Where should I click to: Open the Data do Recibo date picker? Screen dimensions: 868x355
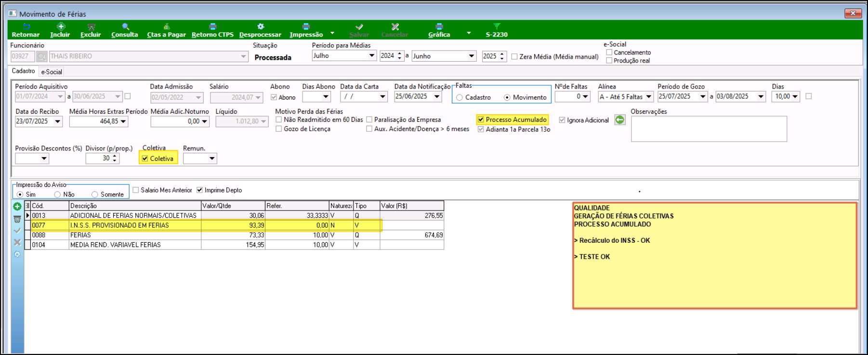[58, 121]
